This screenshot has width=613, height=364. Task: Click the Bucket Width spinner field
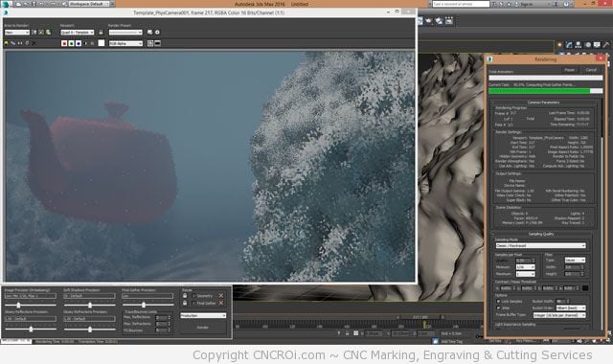(x=561, y=302)
